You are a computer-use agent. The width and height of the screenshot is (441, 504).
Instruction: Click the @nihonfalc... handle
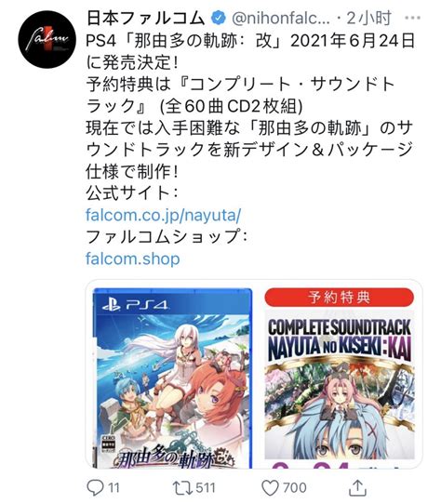tap(280, 19)
